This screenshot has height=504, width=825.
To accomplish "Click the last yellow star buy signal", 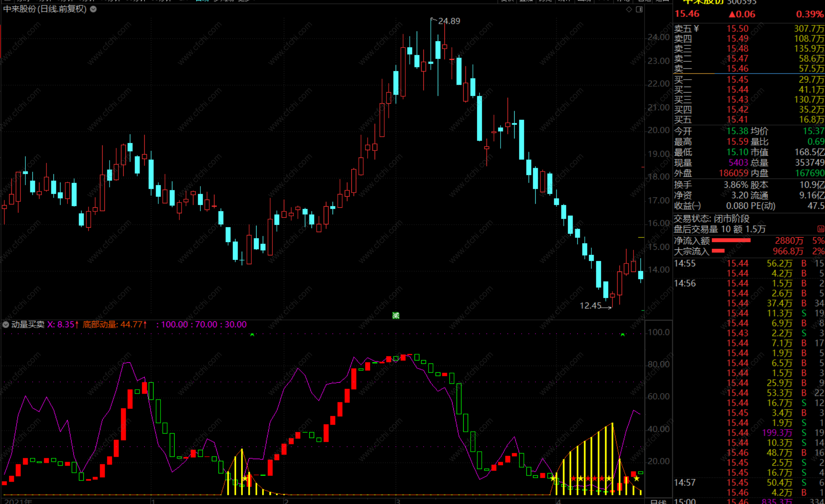I will tap(637, 479).
